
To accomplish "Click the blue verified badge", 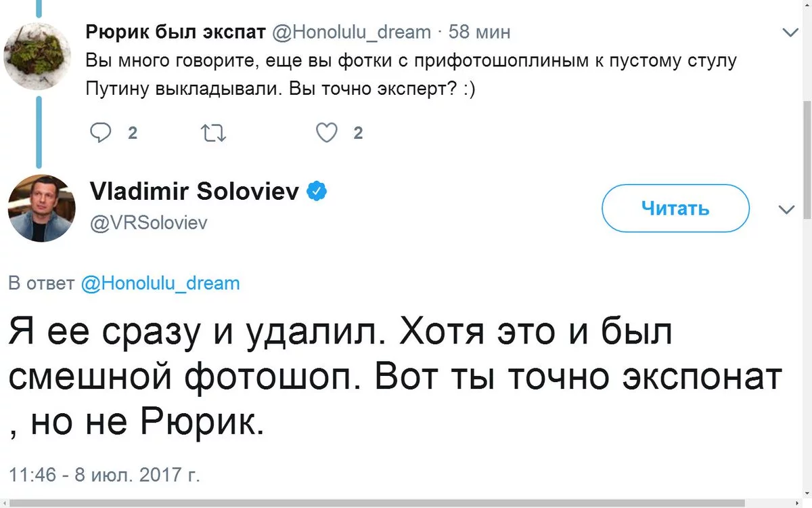I will click(x=317, y=192).
